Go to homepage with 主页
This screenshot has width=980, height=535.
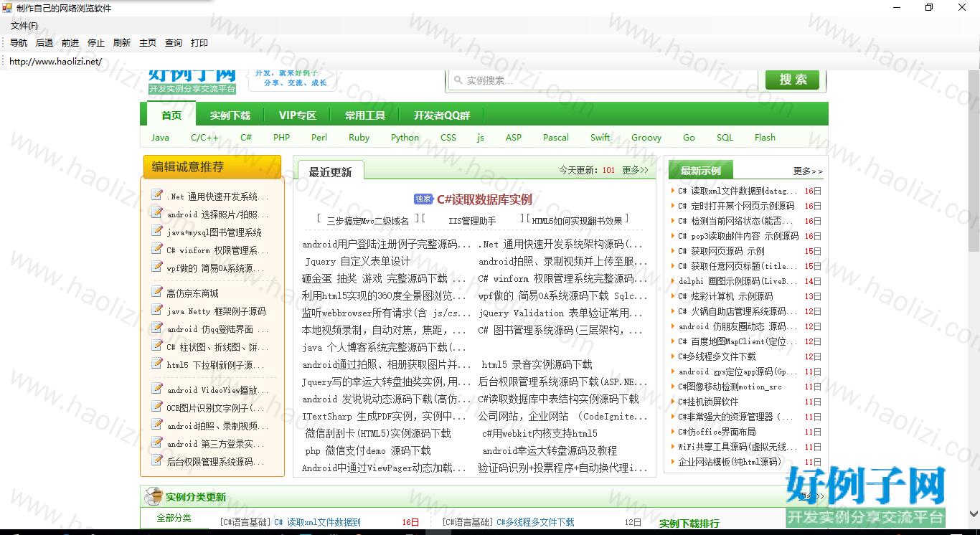[148, 43]
